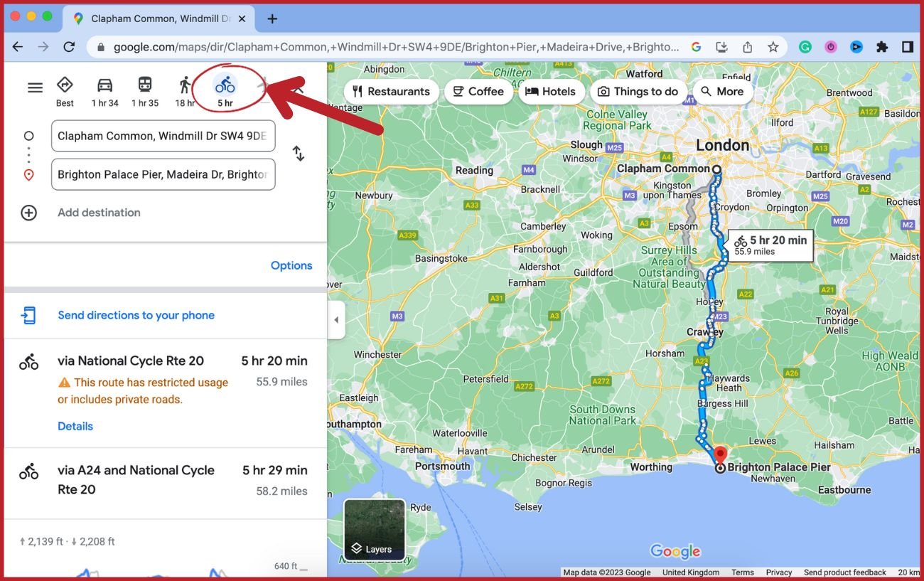
Task: Filter map by Things to do
Action: coord(638,91)
